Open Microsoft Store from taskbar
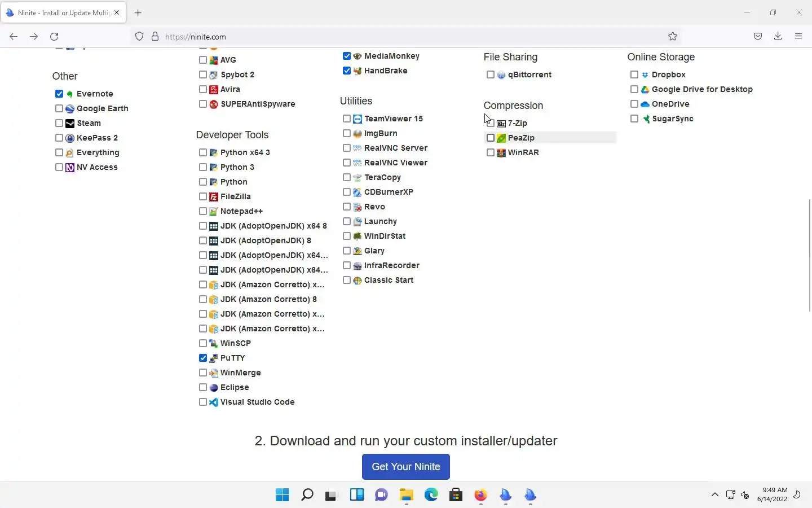The image size is (812, 508). pos(456,495)
